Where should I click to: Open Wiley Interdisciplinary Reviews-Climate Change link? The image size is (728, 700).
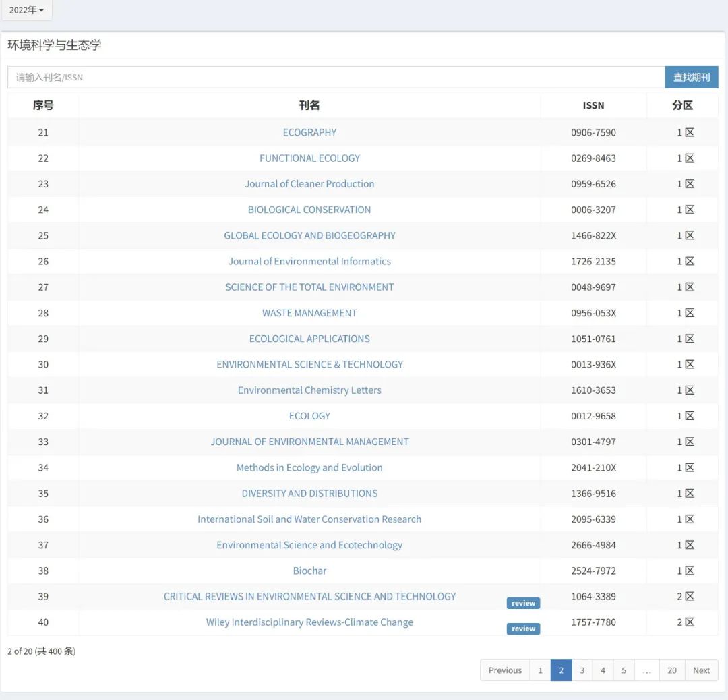(x=309, y=622)
